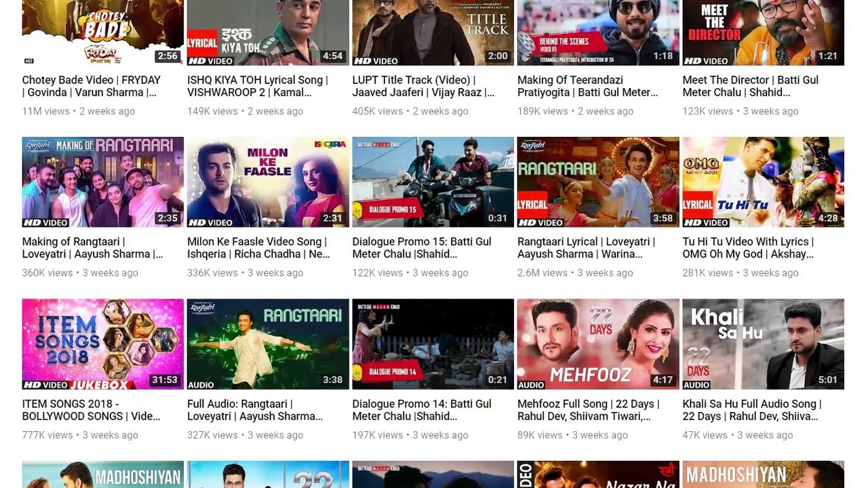Click the '777K views • 3 weeks ago' text
Screen dimensions: 868x488
[80, 435]
